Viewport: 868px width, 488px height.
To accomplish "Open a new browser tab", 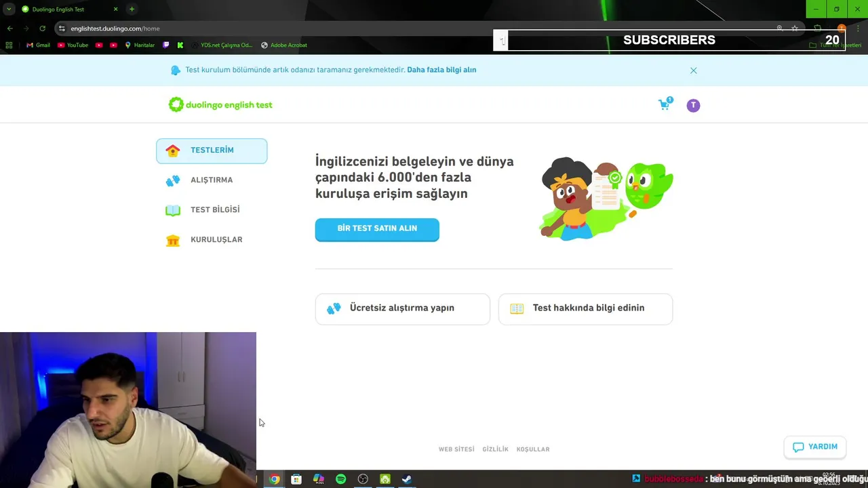I will tap(132, 9).
